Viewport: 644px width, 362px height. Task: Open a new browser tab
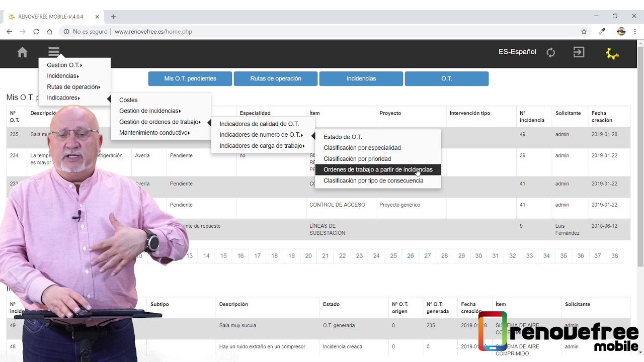point(113,17)
